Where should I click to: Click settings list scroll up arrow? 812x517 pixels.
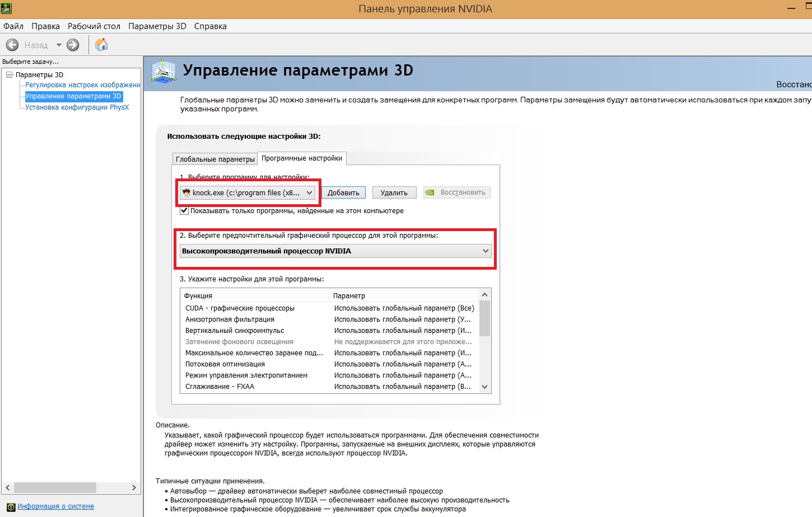[x=485, y=295]
